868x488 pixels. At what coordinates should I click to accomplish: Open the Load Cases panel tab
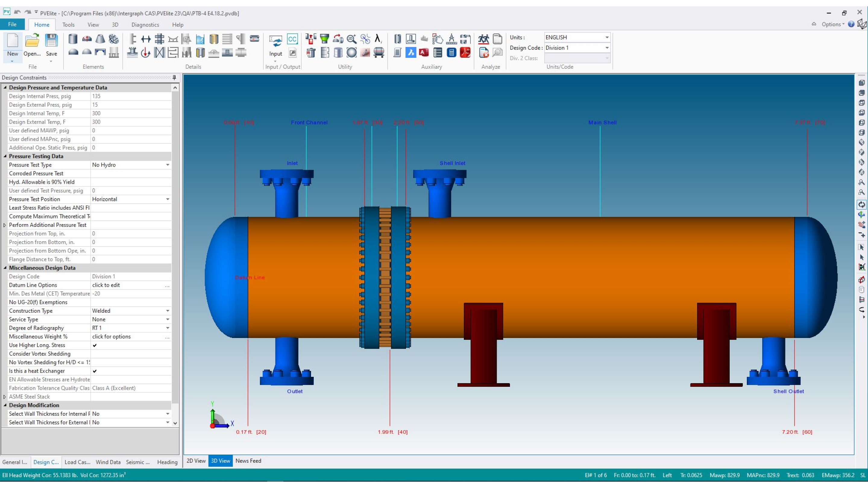(x=77, y=462)
